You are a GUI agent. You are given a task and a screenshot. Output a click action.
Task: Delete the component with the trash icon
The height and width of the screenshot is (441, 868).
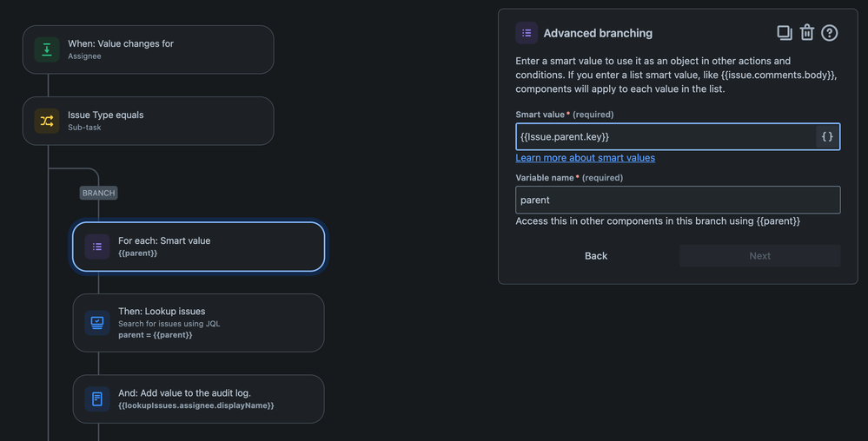[x=807, y=33]
